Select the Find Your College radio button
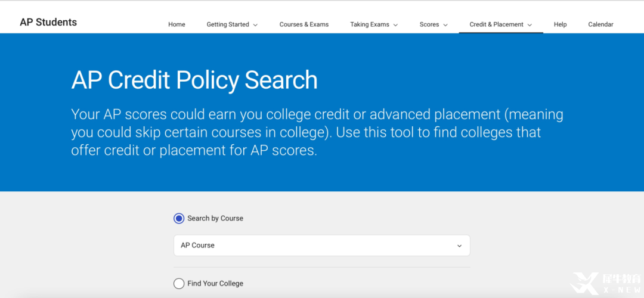Viewport: 644px width, 298px height. point(179,284)
